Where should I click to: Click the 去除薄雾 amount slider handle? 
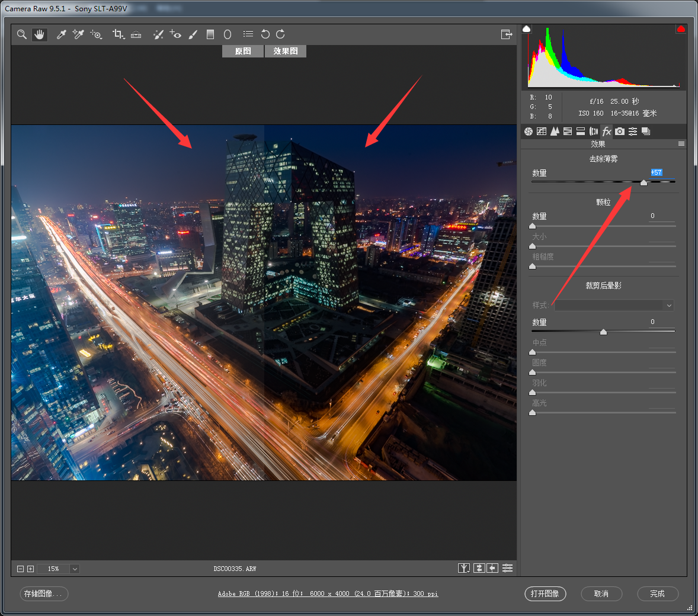click(x=643, y=182)
